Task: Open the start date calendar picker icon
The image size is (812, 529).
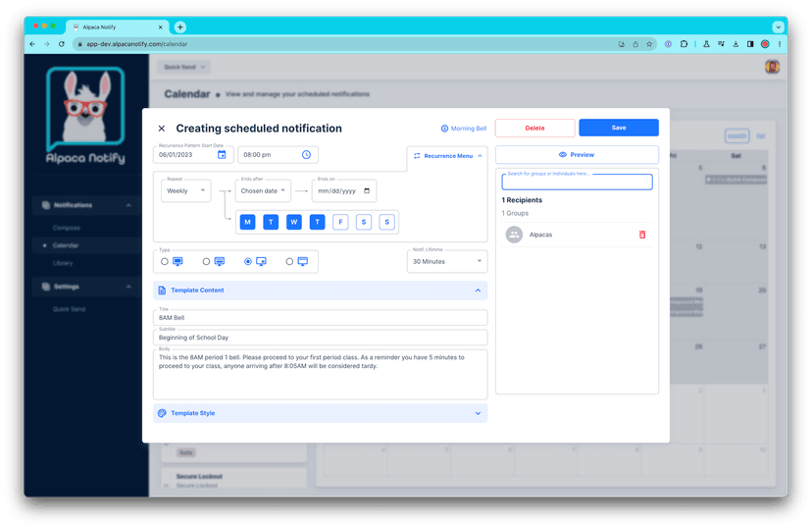Action: (x=222, y=154)
